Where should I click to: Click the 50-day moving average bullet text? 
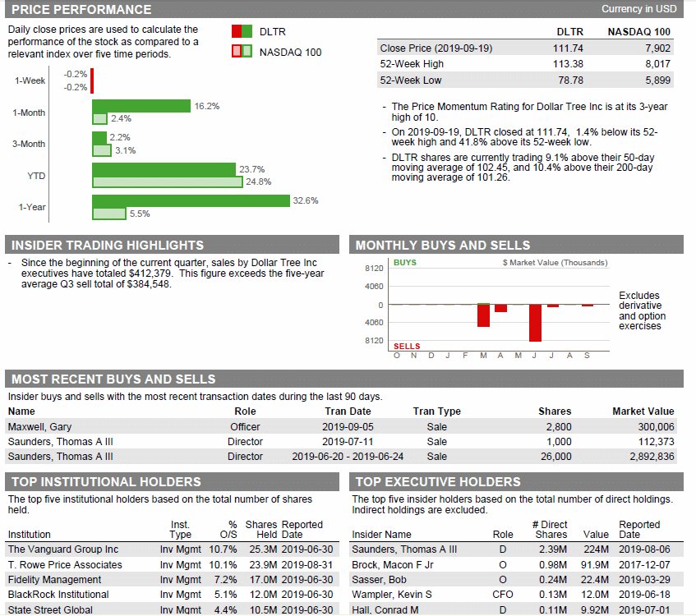pos(523,168)
